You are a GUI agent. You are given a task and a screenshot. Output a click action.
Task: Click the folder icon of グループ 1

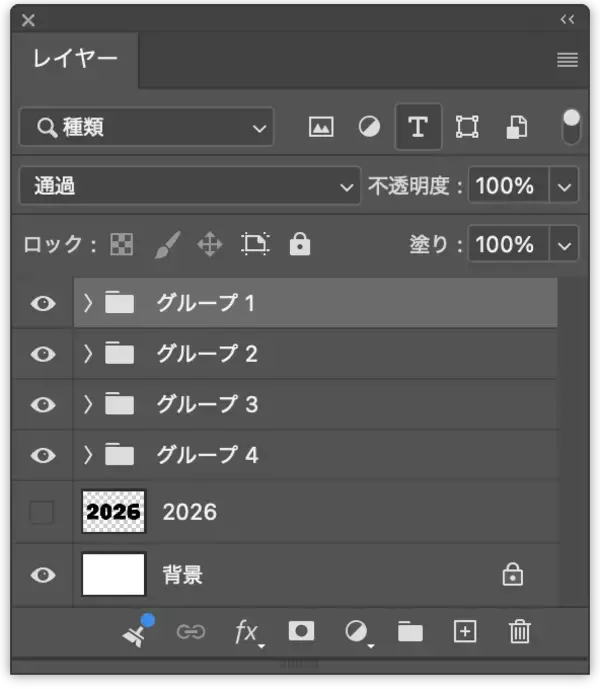pyautogui.click(x=120, y=302)
